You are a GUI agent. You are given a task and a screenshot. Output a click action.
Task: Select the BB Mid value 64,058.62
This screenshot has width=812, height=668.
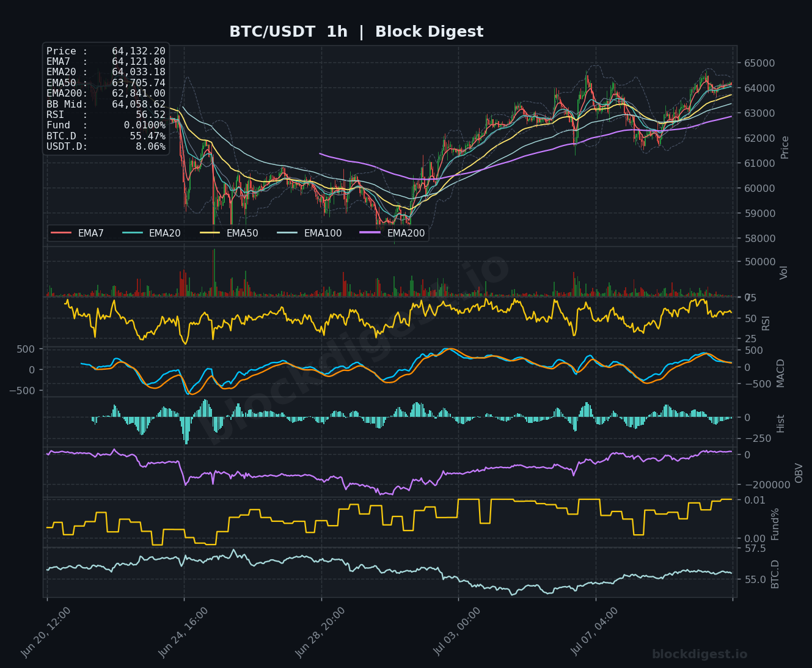coord(139,105)
